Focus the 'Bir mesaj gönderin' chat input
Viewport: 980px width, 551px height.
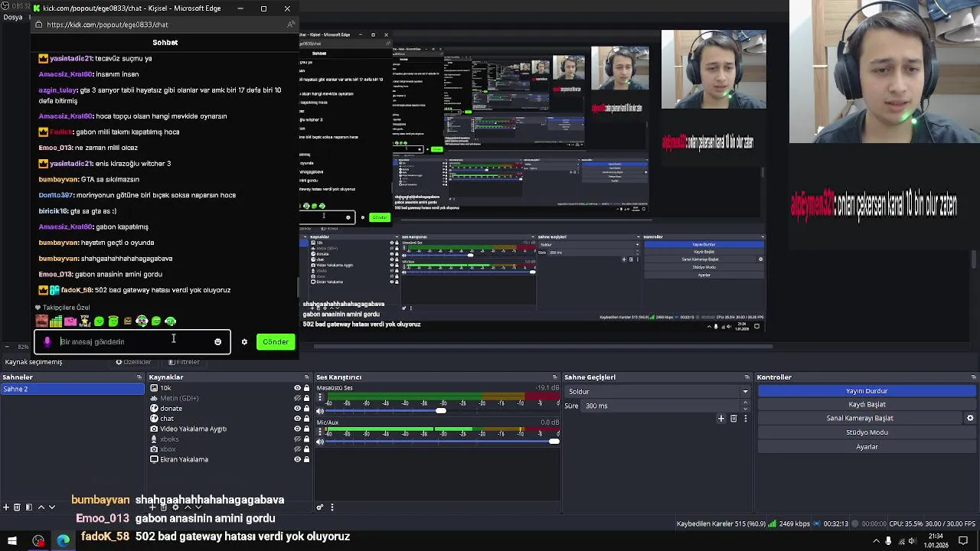(x=134, y=342)
